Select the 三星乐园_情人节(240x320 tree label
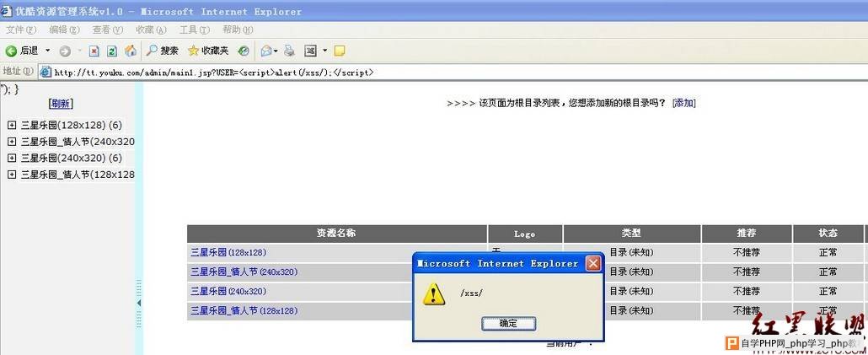Viewport: 868px width, 355px height. click(x=78, y=142)
